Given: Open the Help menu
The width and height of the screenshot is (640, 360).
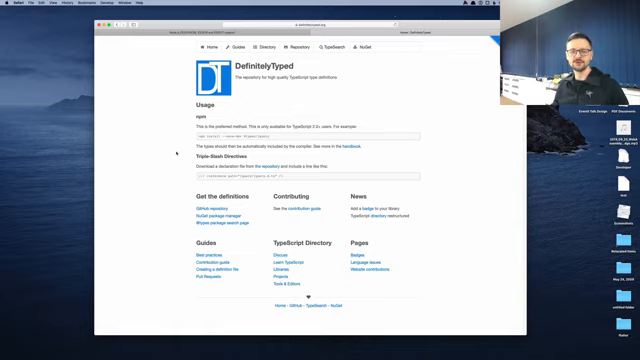Looking at the screenshot, I should coord(139,2).
